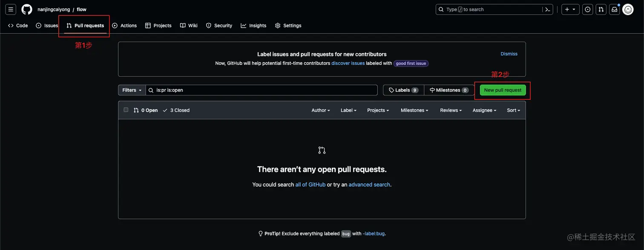Open the create new plus menu
Image resolution: width=644 pixels, height=250 pixels.
[570, 9]
